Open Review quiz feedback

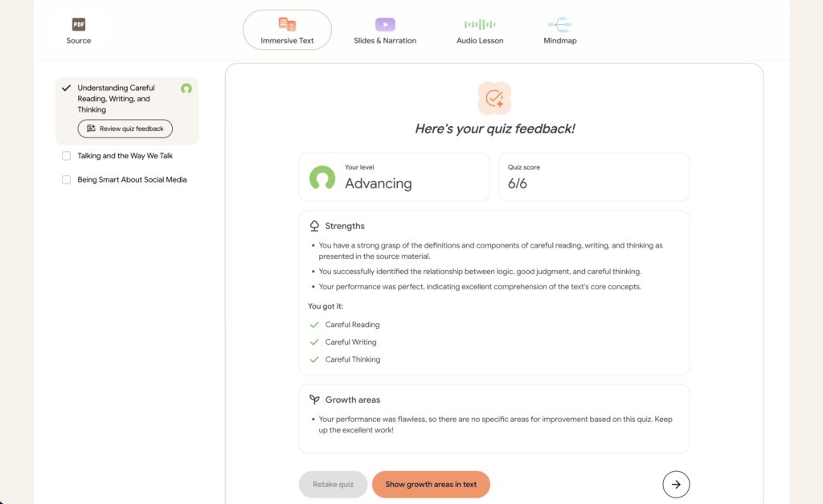(x=125, y=129)
